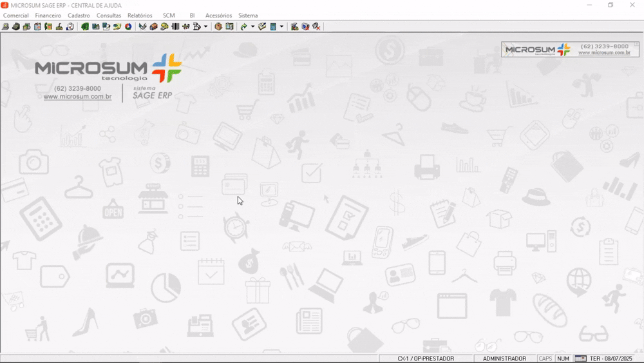Expand the dropdown beside the green arrow

pyautogui.click(x=252, y=26)
